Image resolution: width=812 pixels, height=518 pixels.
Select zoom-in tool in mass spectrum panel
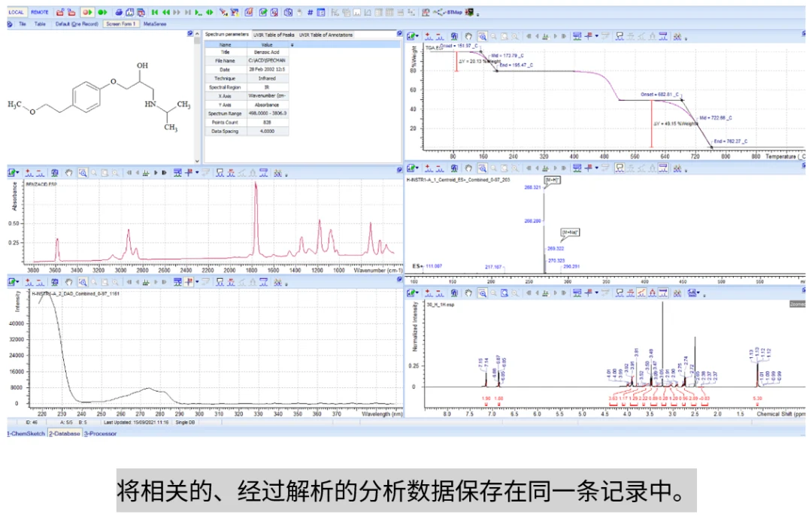click(x=482, y=168)
